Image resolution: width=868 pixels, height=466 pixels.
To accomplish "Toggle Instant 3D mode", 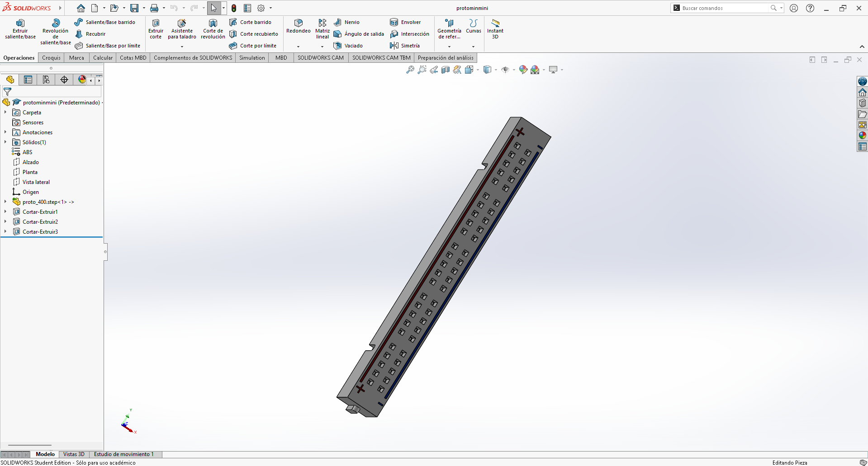I will click(495, 30).
